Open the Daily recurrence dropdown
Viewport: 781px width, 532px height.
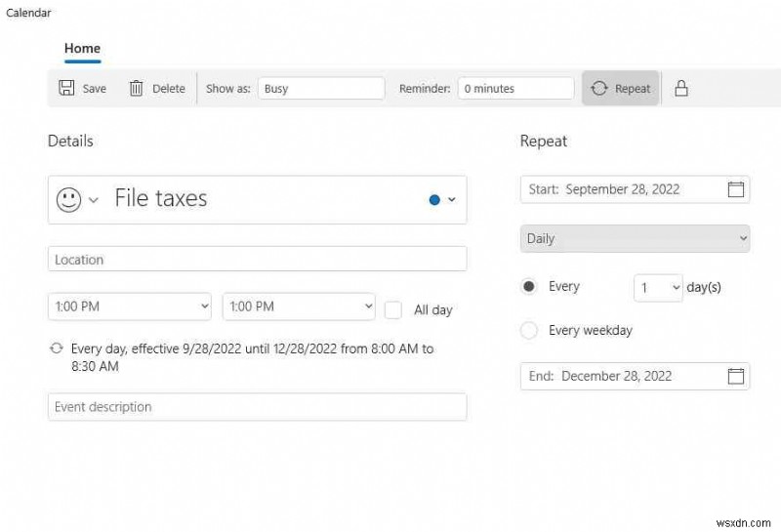tap(636, 238)
